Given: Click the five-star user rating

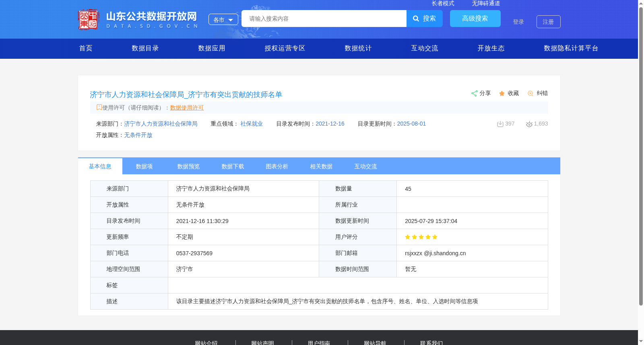Looking at the screenshot, I should (421, 237).
